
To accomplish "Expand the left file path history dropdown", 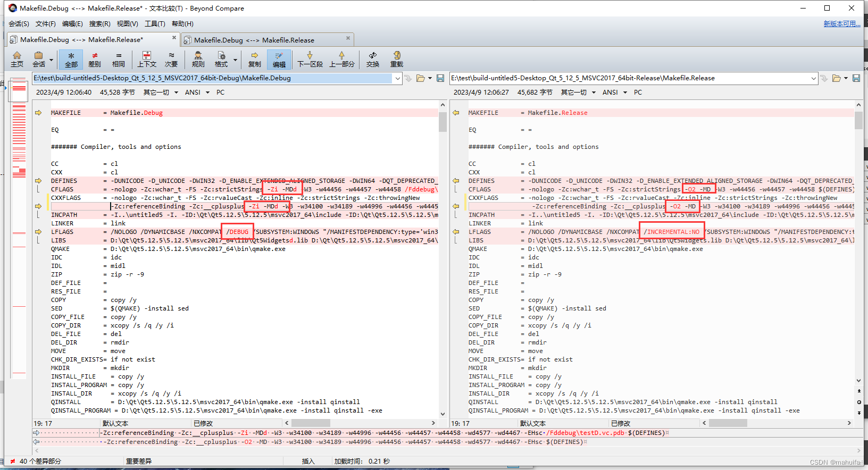I will coord(397,78).
